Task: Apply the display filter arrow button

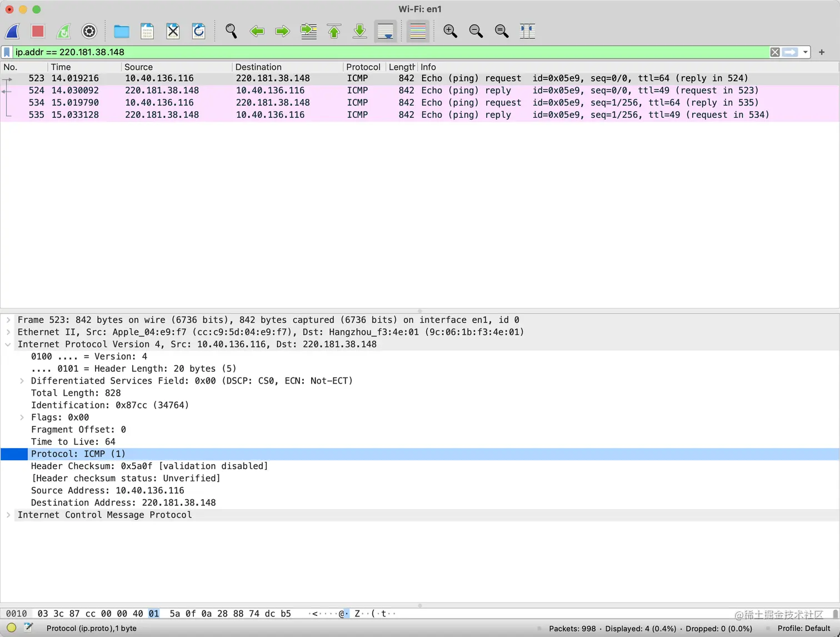Action: pyautogui.click(x=790, y=52)
